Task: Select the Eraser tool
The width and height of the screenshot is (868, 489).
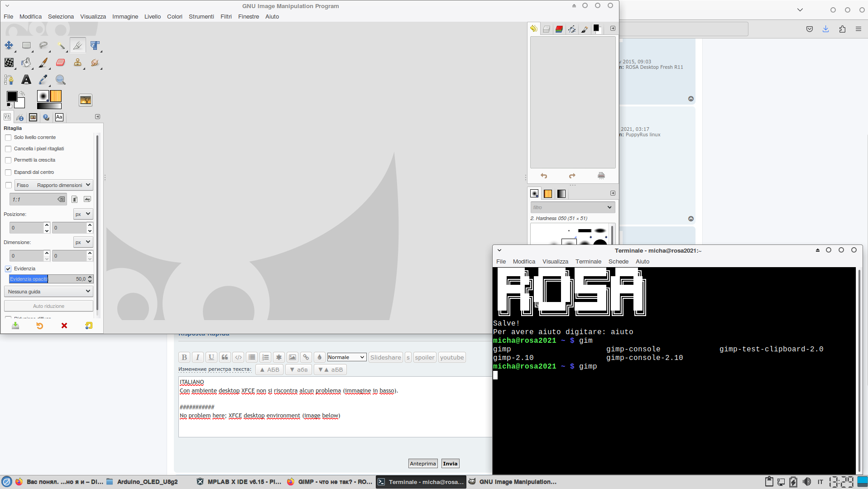Action: (61, 62)
